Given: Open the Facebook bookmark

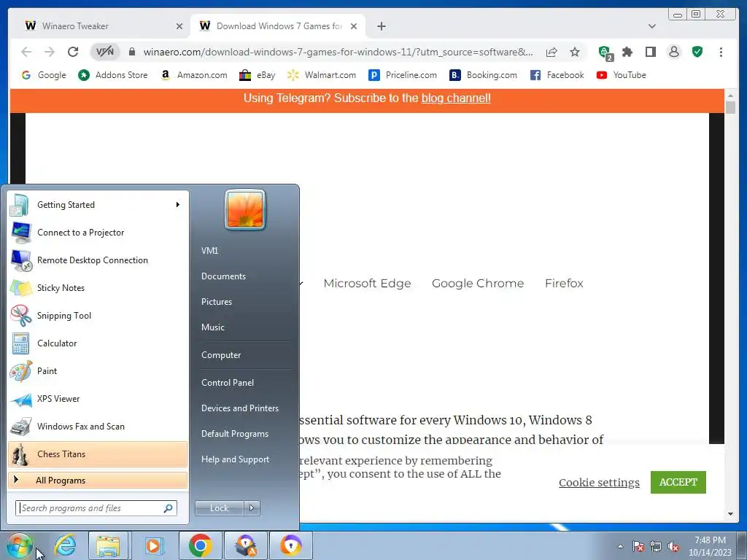Looking at the screenshot, I should [x=557, y=75].
